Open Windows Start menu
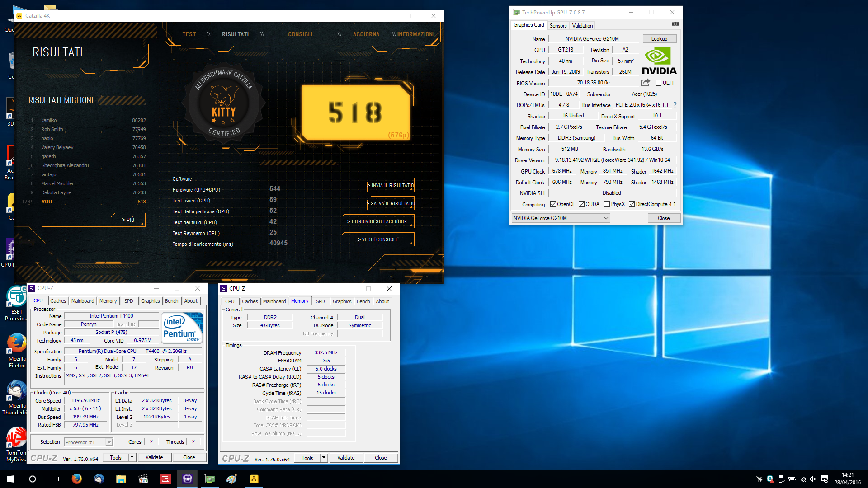 (x=11, y=479)
